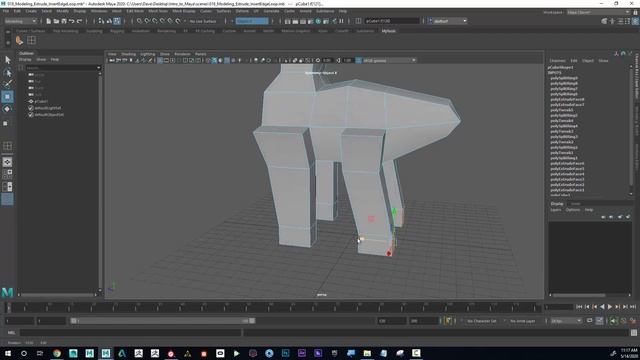The image size is (640, 360).
Task: Create layer from selected objects icon
Action: click(628, 217)
